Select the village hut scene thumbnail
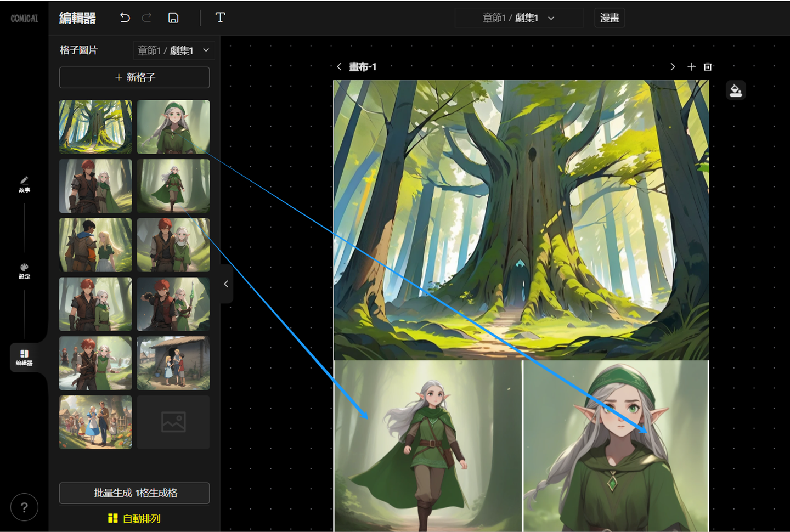Image resolution: width=790 pixels, height=532 pixels. (173, 363)
